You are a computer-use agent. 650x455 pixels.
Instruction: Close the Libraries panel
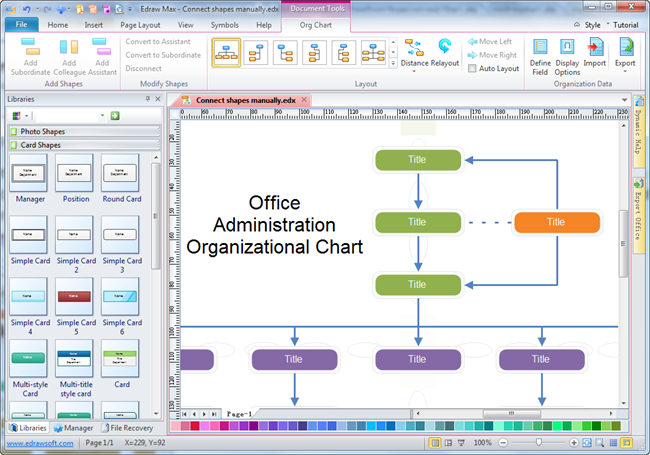158,99
